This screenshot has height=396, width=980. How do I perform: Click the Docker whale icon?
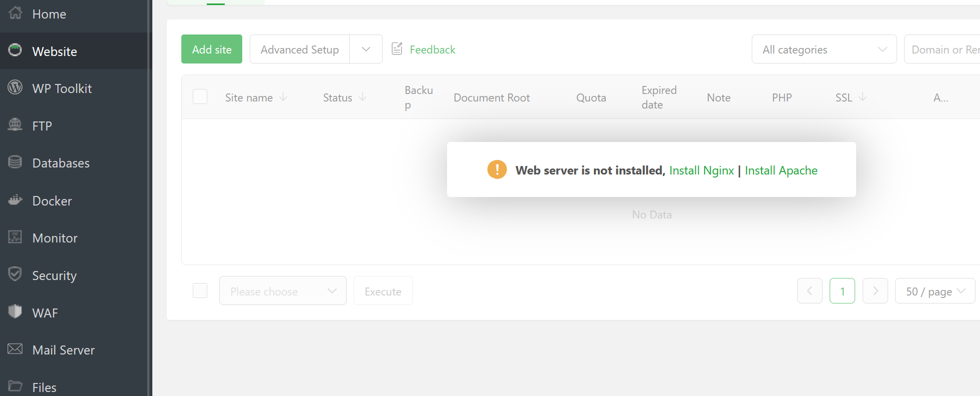pyautogui.click(x=15, y=200)
